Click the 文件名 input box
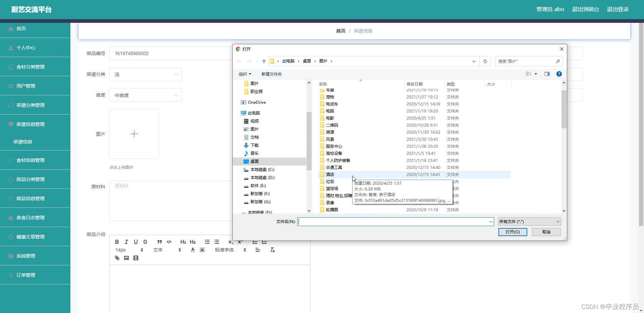This screenshot has width=644, height=313. pyautogui.click(x=395, y=222)
